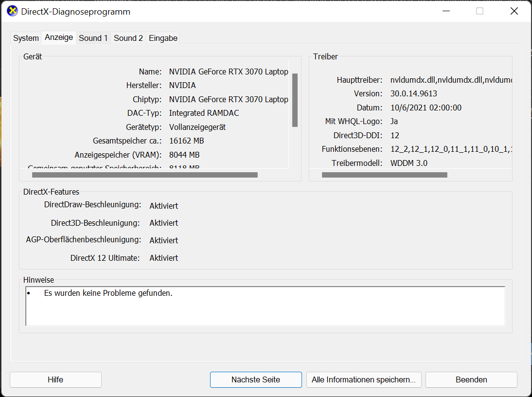Screen dimensions: 532x397
Task: Switch to the System tab
Action: [26, 38]
